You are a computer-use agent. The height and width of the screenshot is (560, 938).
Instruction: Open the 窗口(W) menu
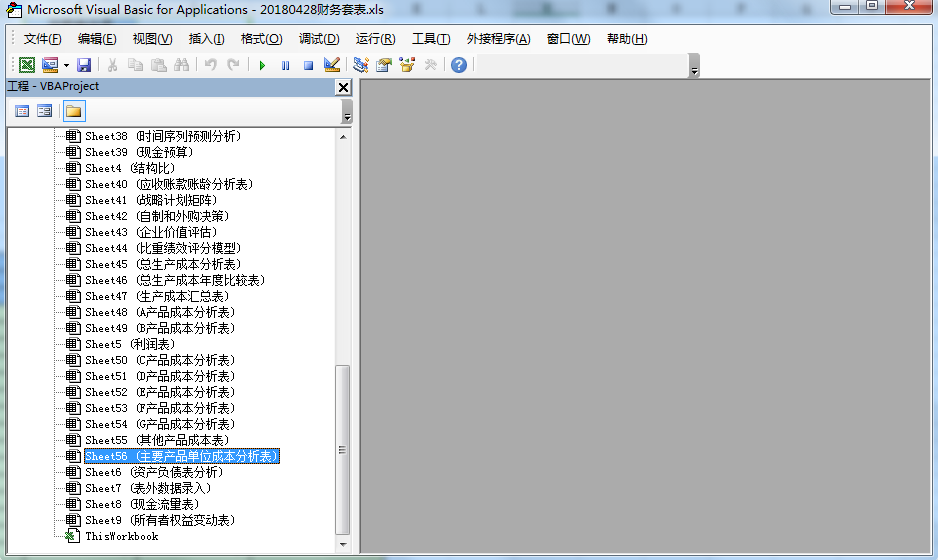(568, 39)
